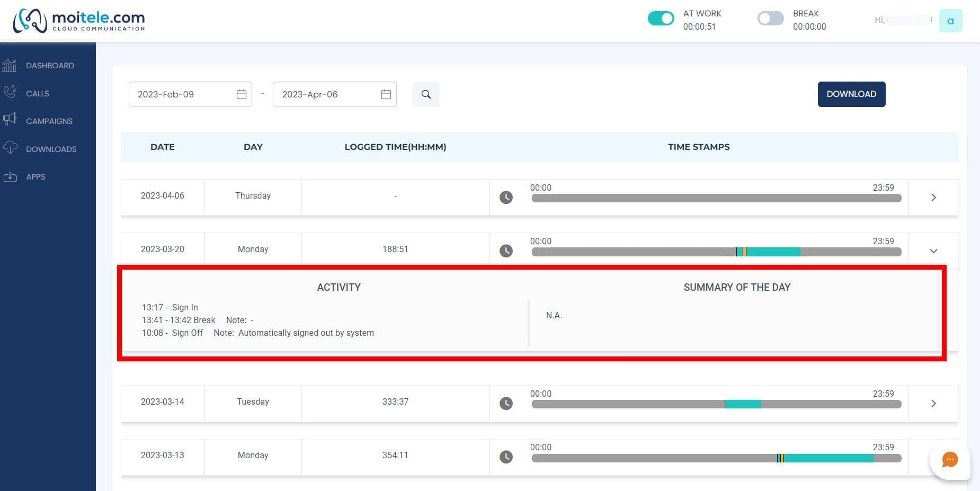This screenshot has width=980, height=491.
Task: Open the end date calendar icon
Action: (x=386, y=94)
